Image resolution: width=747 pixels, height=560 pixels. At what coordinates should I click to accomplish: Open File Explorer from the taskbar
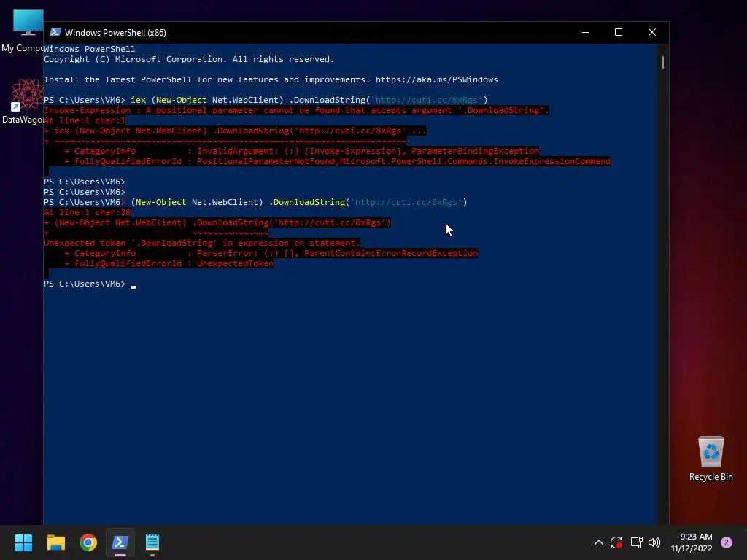[55, 542]
